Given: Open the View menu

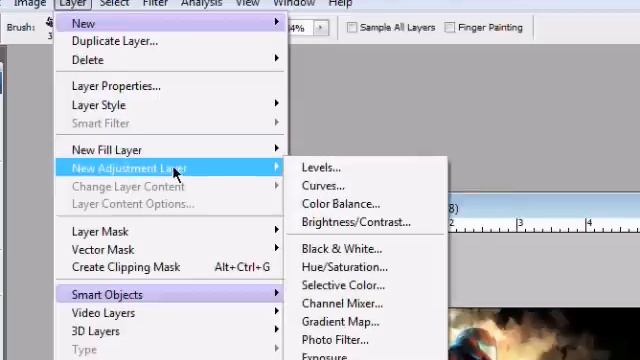Looking at the screenshot, I should pos(248,4).
